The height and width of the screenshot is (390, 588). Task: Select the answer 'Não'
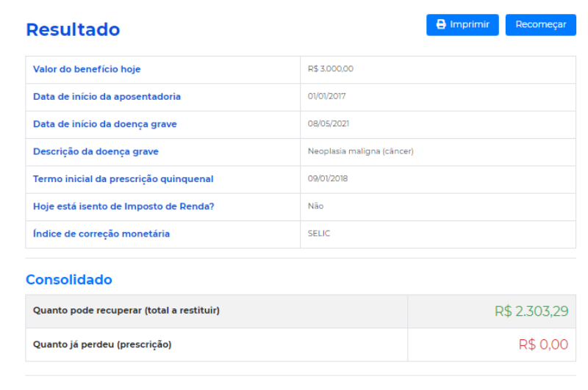pyautogui.click(x=315, y=206)
